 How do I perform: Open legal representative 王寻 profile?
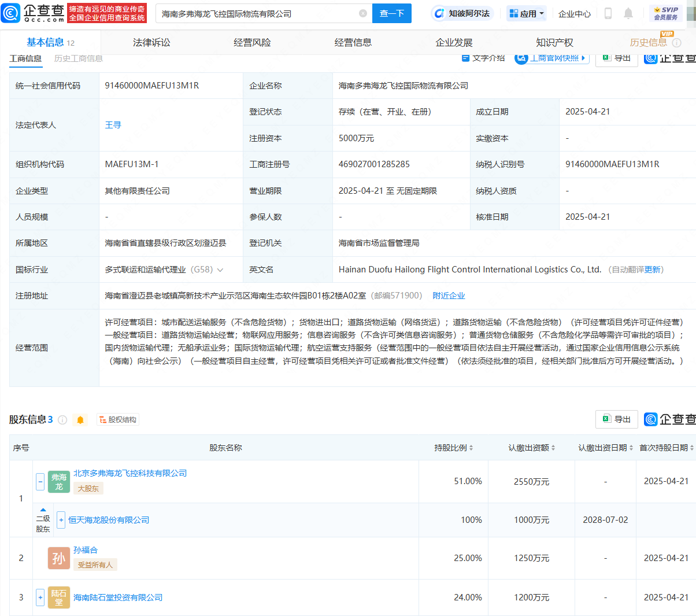pyautogui.click(x=113, y=125)
